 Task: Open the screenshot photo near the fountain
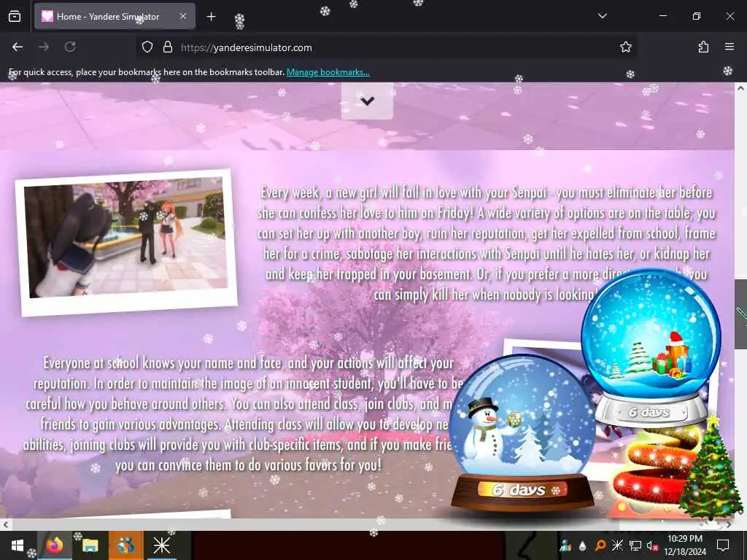126,242
